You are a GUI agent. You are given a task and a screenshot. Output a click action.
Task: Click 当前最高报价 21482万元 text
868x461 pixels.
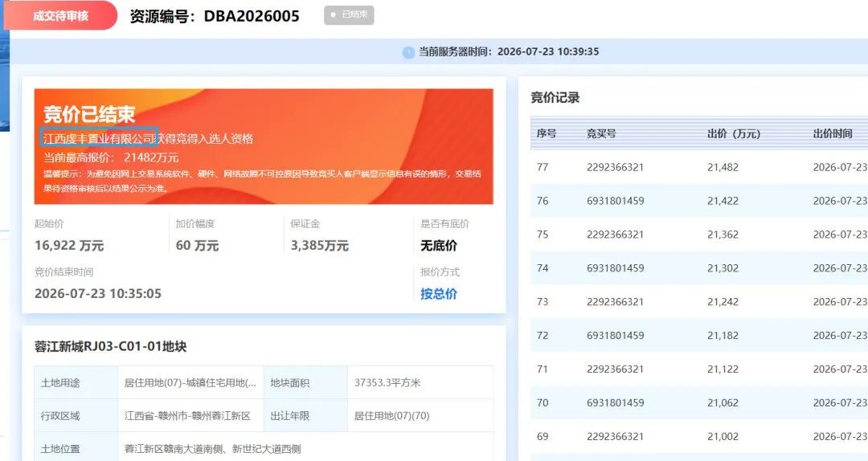coord(111,157)
